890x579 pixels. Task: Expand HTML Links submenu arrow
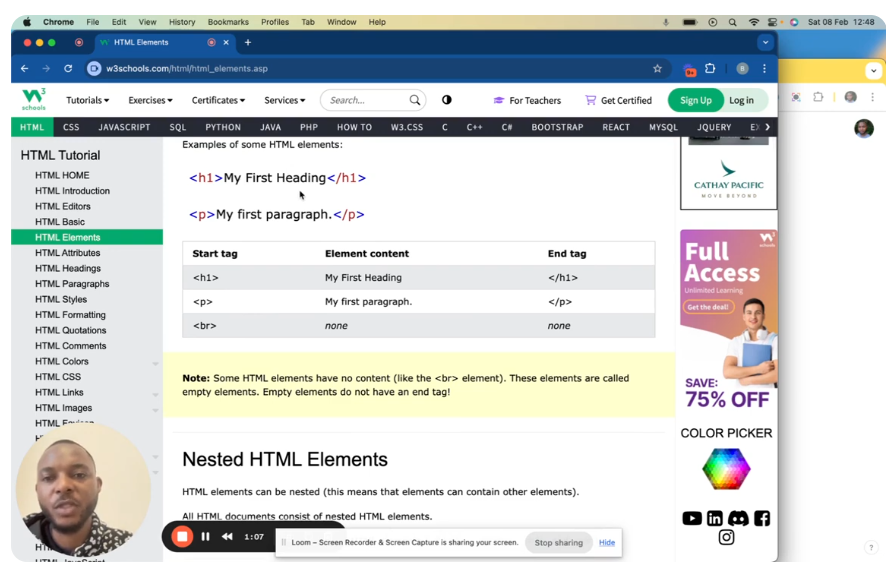[x=155, y=395]
